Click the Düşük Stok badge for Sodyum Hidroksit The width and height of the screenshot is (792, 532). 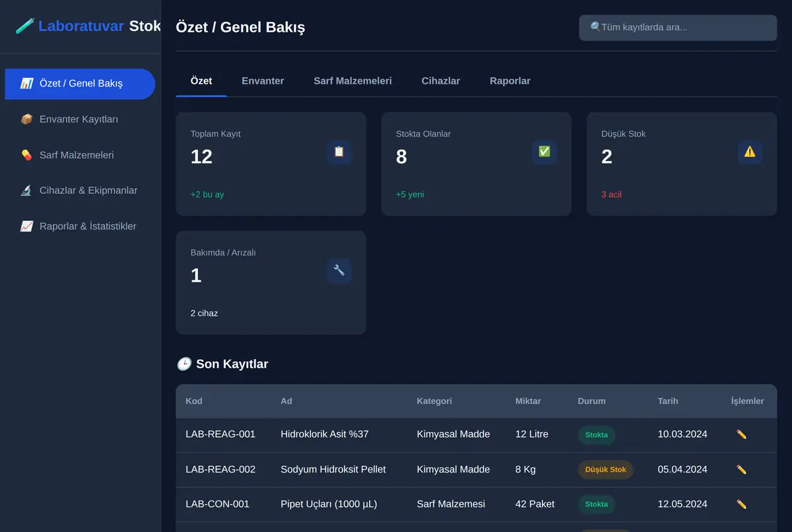pos(605,470)
